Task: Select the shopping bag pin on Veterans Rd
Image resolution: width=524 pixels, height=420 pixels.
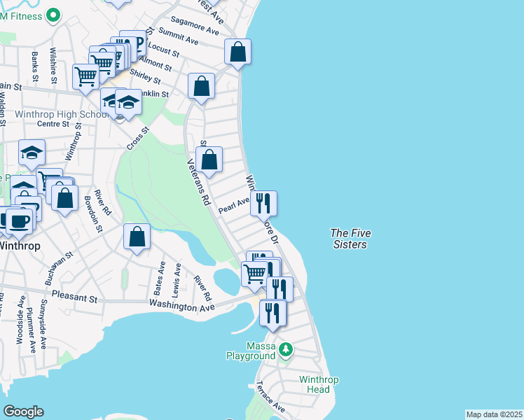Action: click(x=209, y=160)
